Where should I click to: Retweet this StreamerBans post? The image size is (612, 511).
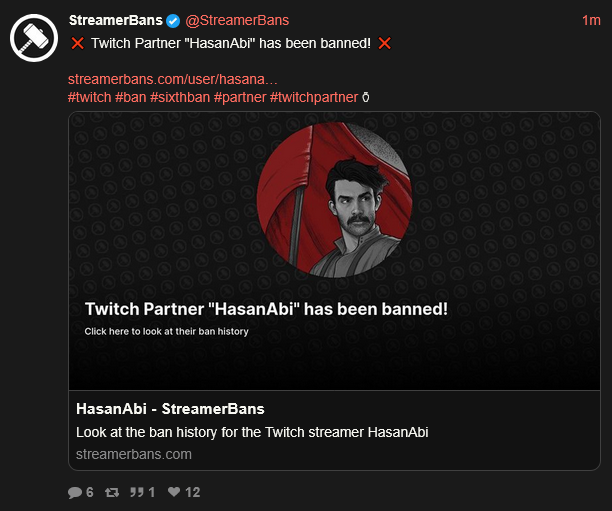[x=114, y=492]
